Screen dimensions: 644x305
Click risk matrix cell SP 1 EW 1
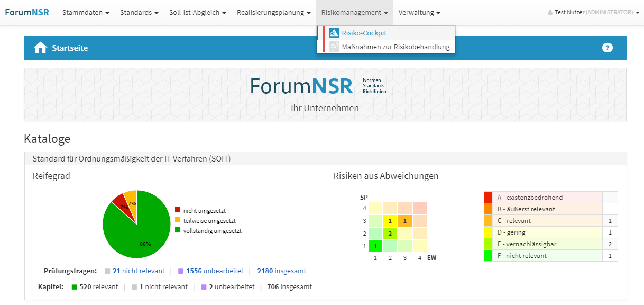(375, 246)
